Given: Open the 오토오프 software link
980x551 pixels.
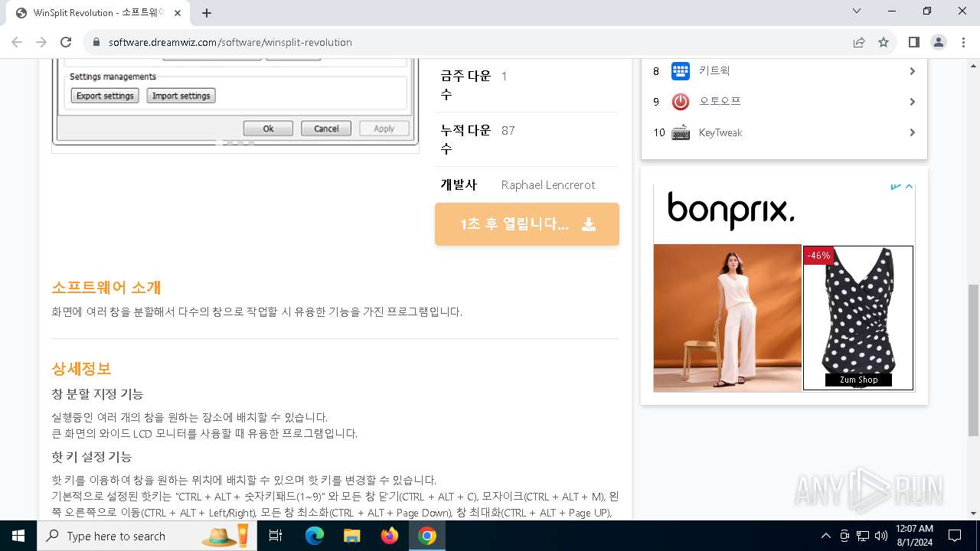Looking at the screenshot, I should pyautogui.click(x=720, y=101).
